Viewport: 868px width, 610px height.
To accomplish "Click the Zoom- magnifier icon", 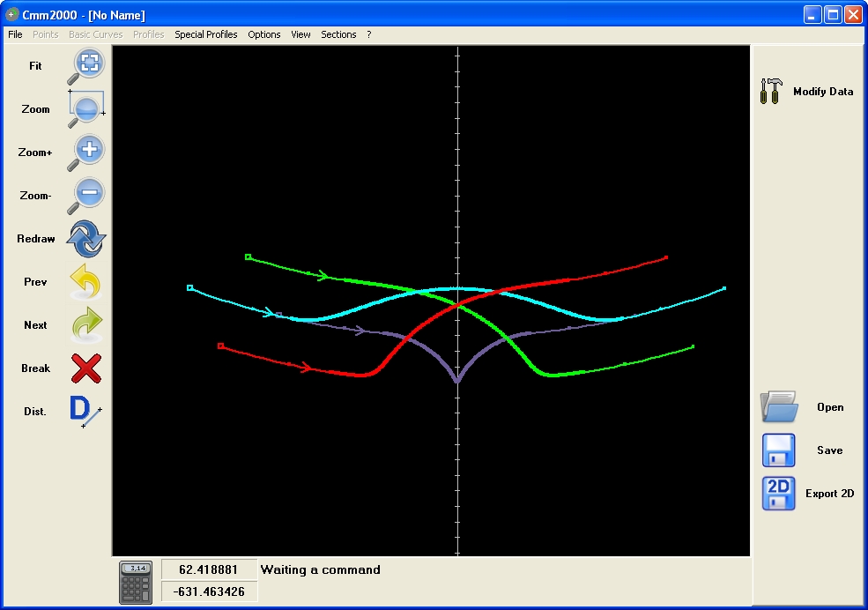I will pyautogui.click(x=86, y=196).
